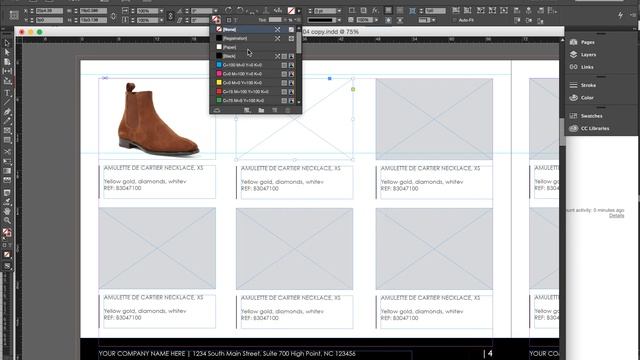Open the opacity slider arrow
The image size is (640, 360).
[376, 20]
